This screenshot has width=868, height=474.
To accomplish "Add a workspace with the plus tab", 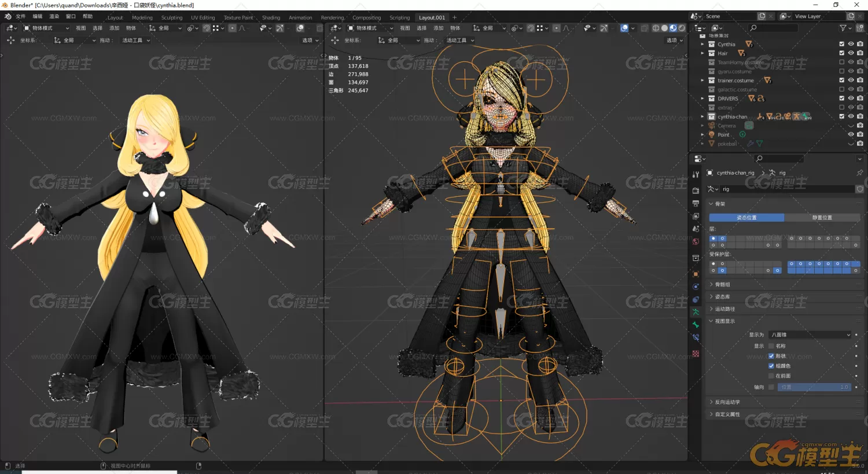I will [454, 17].
